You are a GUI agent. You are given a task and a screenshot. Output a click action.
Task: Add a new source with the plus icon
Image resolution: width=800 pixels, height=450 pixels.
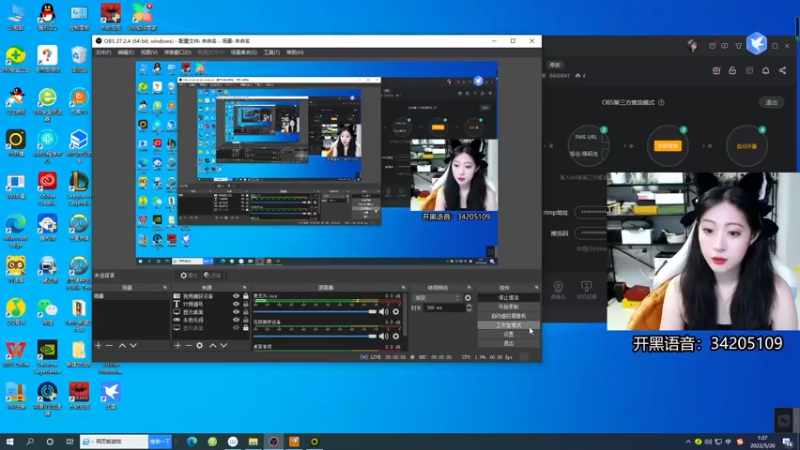(x=178, y=345)
